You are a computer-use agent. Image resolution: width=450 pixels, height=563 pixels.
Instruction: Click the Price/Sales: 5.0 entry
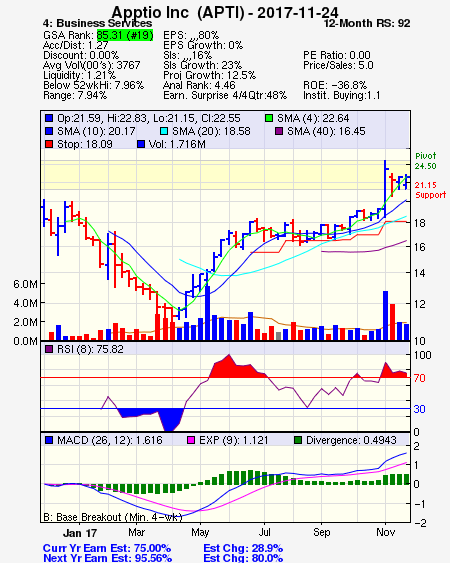338,65
